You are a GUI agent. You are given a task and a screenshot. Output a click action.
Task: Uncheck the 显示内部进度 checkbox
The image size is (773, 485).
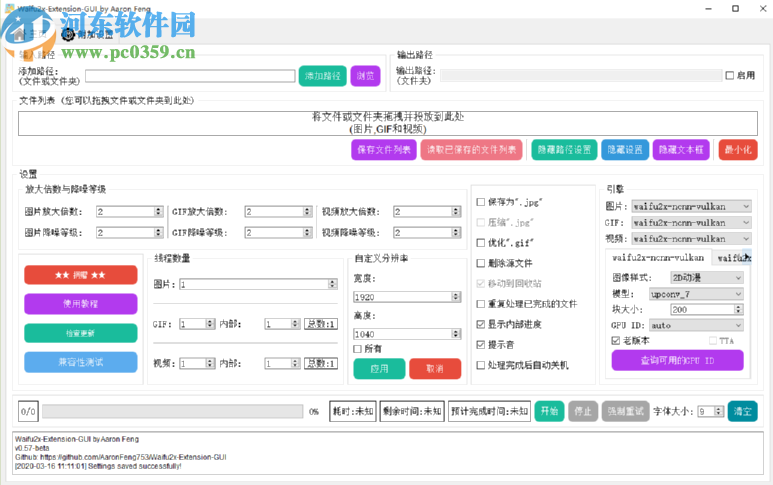click(481, 324)
